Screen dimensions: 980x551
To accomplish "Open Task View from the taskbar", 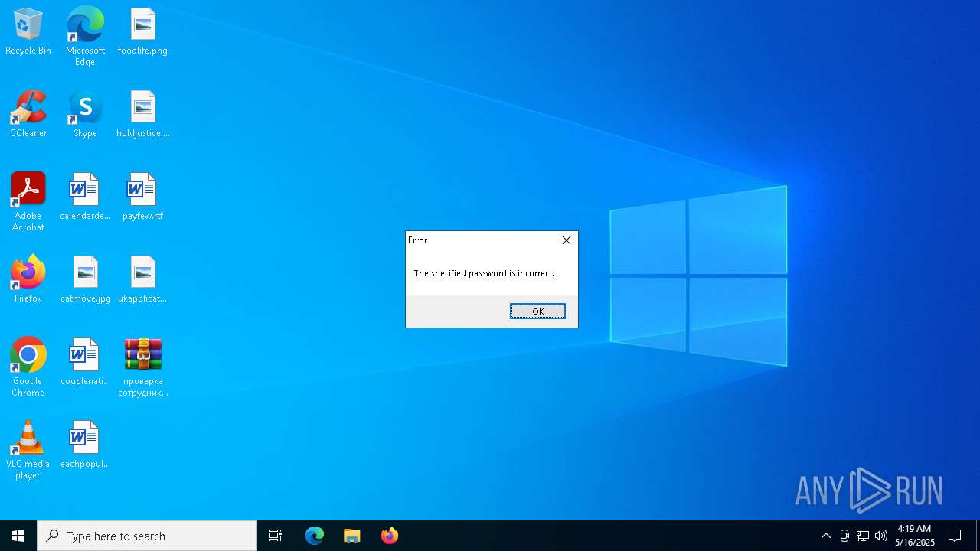I will (x=276, y=536).
